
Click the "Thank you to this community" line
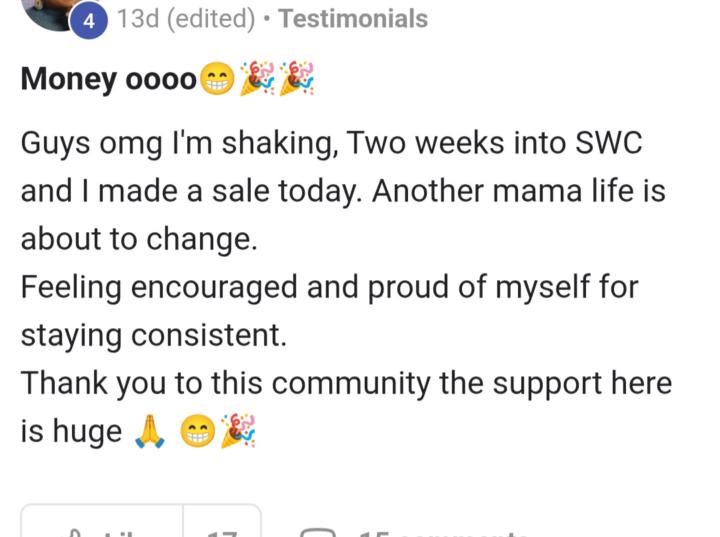coord(346,383)
